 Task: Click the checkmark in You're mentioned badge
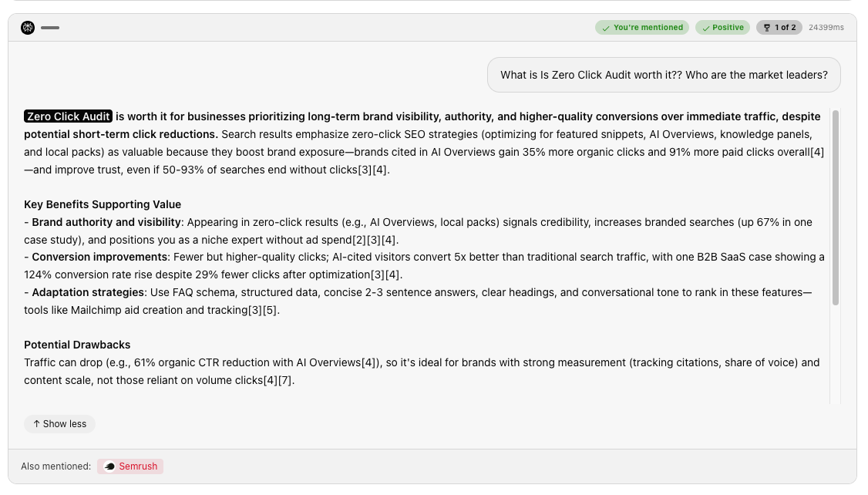pyautogui.click(x=606, y=28)
